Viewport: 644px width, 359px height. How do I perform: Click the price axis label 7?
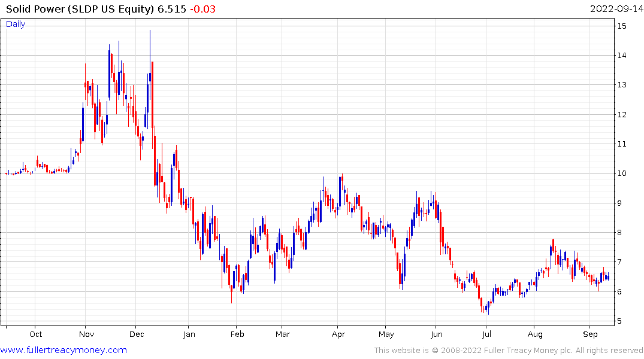(x=620, y=261)
